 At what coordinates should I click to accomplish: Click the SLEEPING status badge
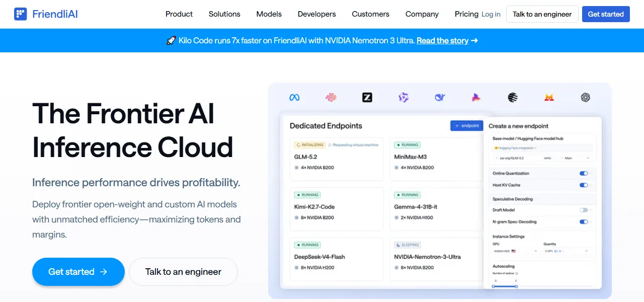click(x=408, y=245)
